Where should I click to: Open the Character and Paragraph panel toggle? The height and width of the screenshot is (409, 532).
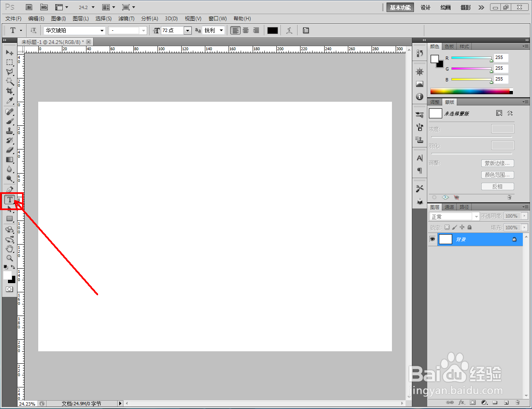306,30
